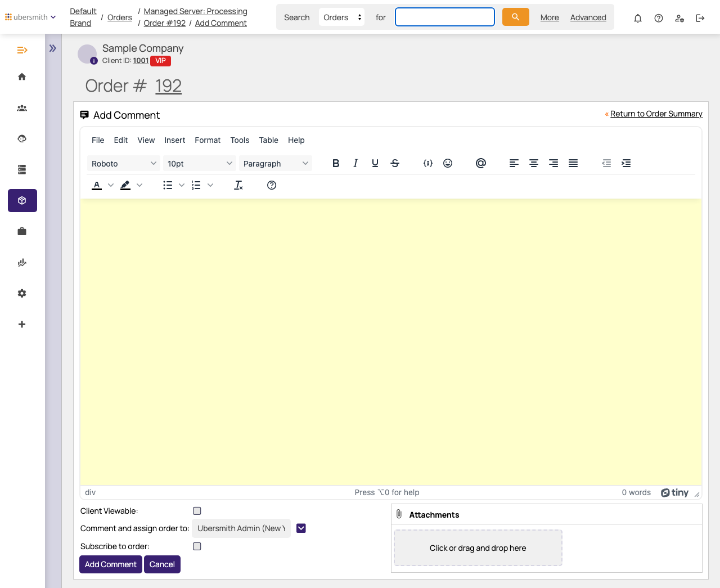Open help icon in top header
The image size is (720, 588).
tap(659, 18)
